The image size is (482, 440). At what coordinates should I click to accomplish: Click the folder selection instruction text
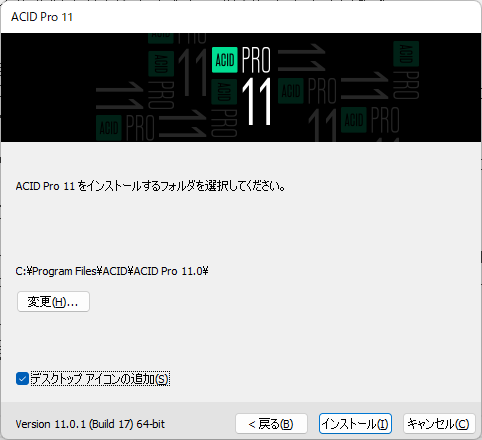(x=150, y=186)
